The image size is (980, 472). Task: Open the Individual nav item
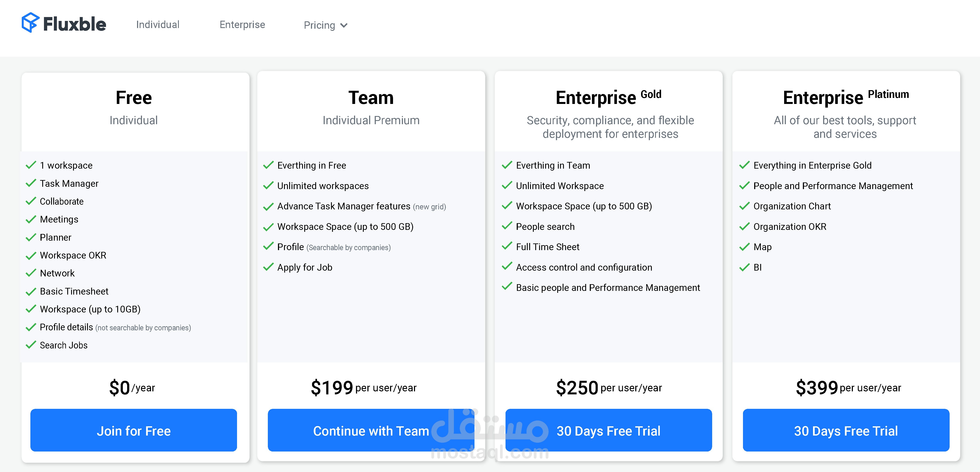(x=158, y=25)
